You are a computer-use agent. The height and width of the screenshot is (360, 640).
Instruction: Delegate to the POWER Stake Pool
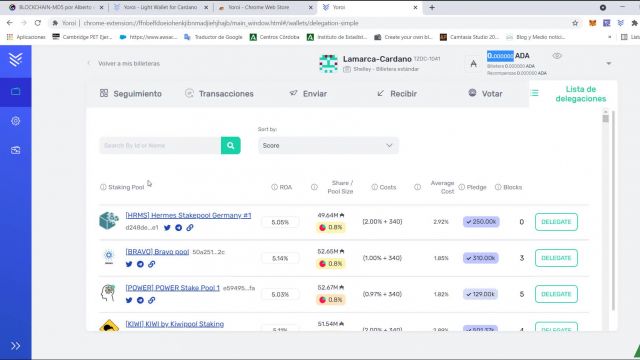(x=556, y=294)
